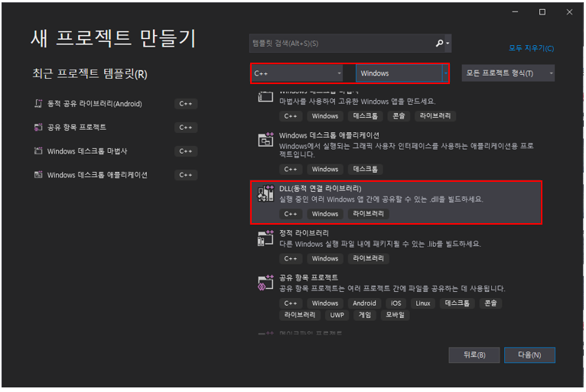Click C++ tag beside recent 동적 공유 라이브러리(Android)
586x392 pixels.
186,104
